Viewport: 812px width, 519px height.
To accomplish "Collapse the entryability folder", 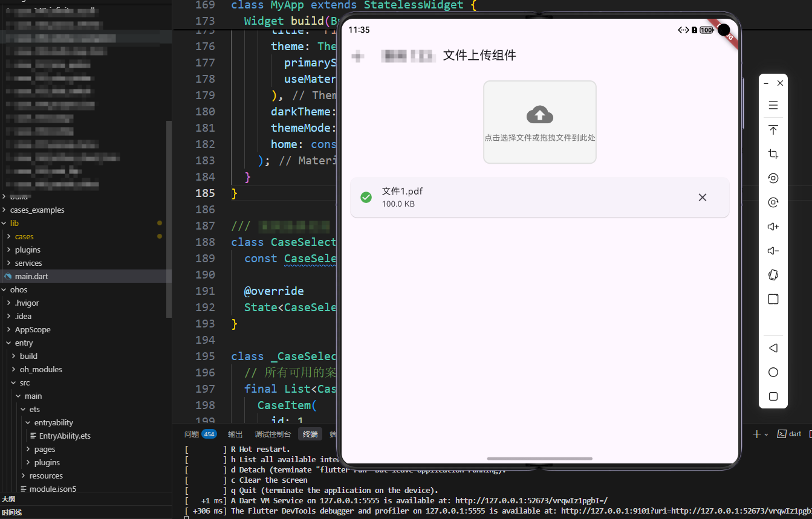I will (x=53, y=422).
